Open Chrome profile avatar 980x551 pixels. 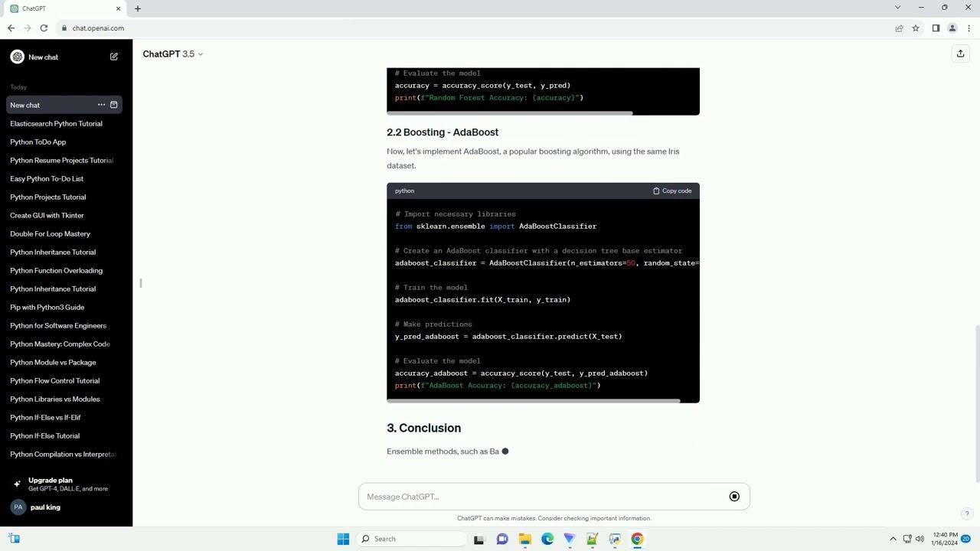(x=952, y=28)
